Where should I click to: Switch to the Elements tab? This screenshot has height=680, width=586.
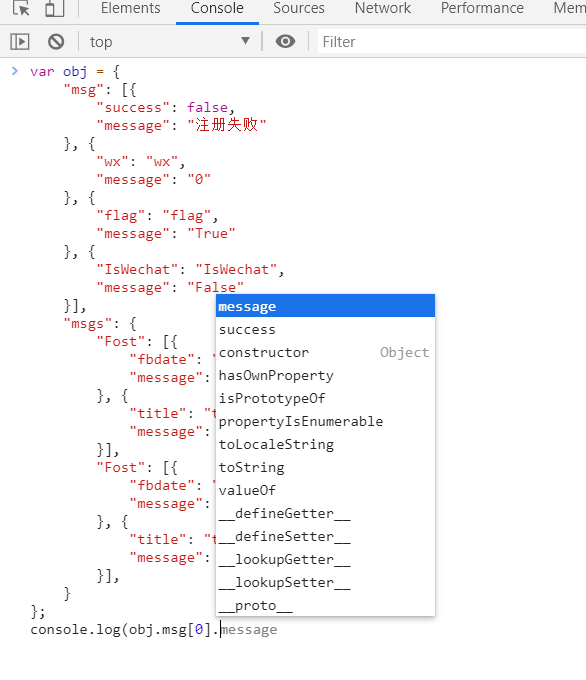click(x=130, y=8)
